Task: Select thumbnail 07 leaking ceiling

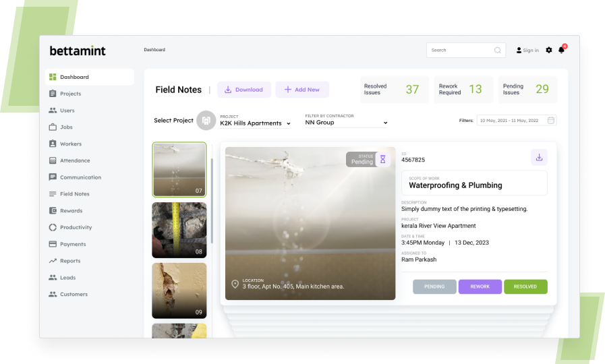Action: [179, 170]
